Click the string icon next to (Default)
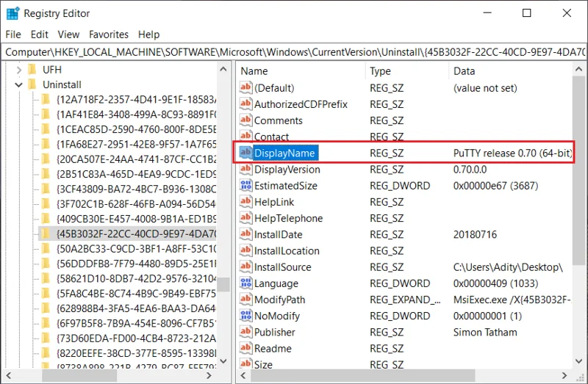Image resolution: width=588 pixels, height=384 pixels. point(245,87)
